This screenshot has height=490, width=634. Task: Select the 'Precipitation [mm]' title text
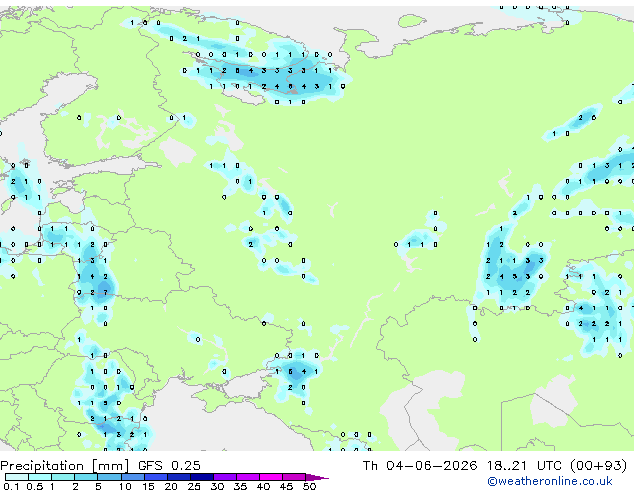coord(64,466)
